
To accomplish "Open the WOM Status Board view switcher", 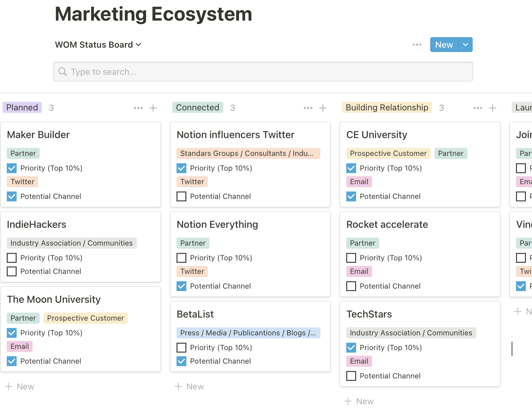I will (98, 45).
